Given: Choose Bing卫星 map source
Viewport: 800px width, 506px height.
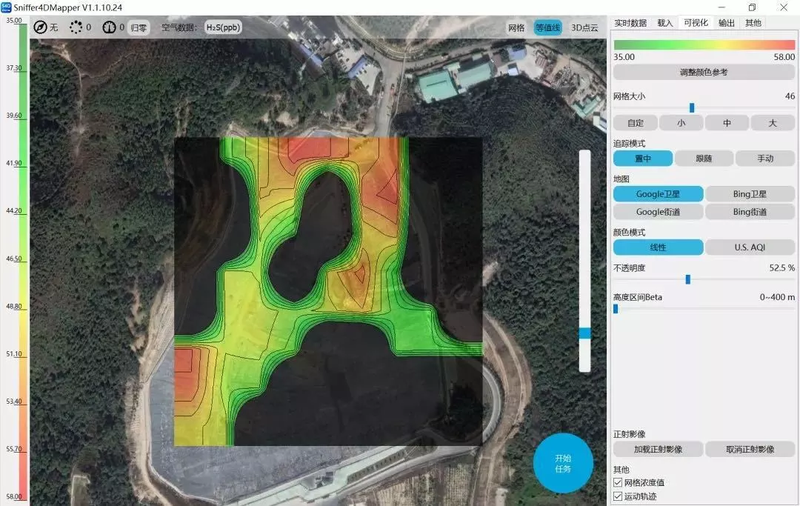Looking at the screenshot, I should 749,194.
